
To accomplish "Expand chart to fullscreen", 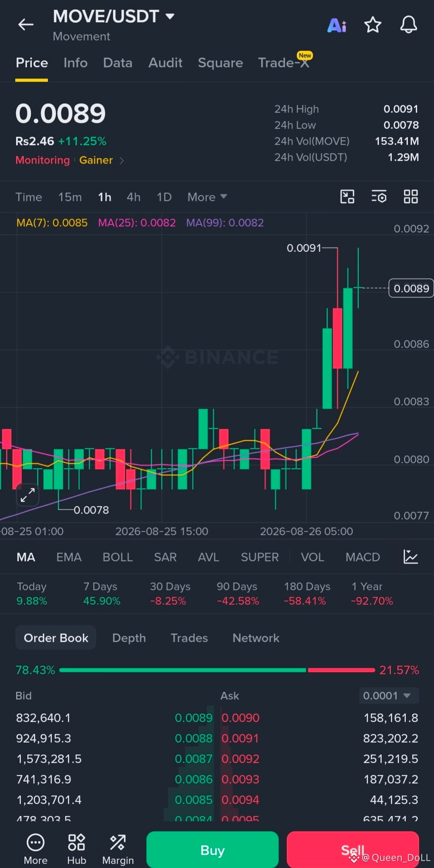I will (27, 495).
